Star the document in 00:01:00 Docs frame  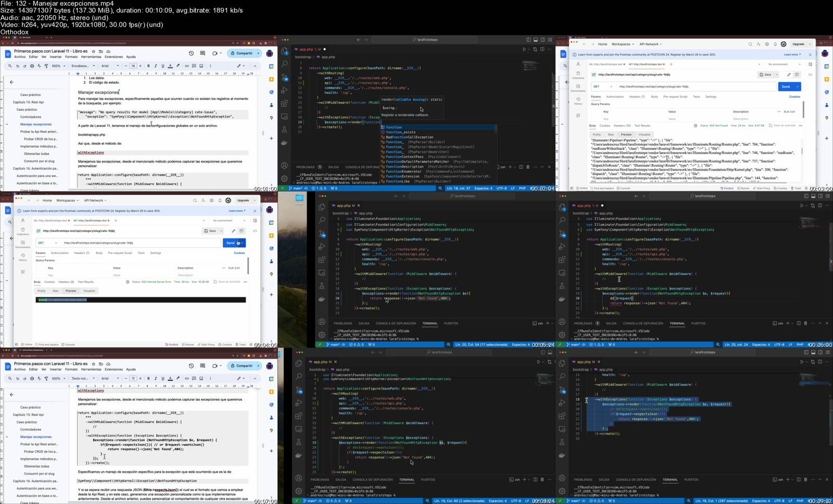tap(93, 51)
